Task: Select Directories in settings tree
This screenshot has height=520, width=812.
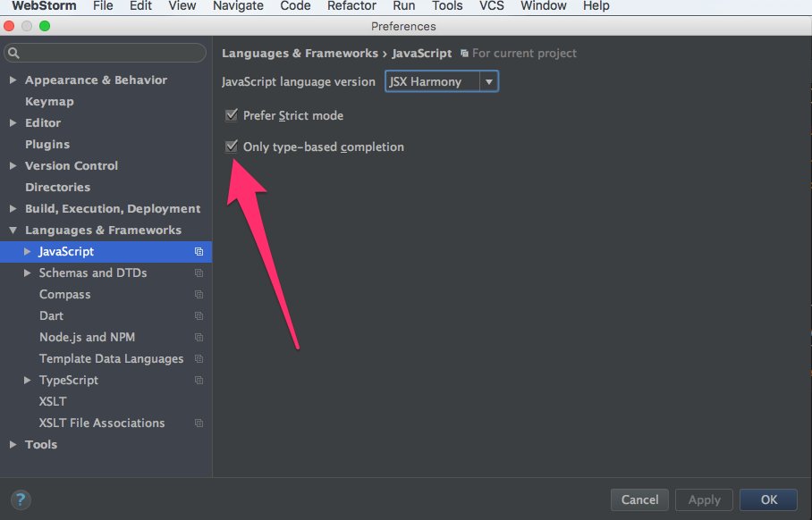Action: [x=57, y=188]
